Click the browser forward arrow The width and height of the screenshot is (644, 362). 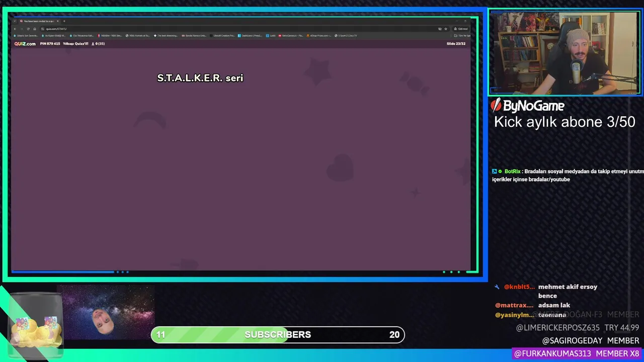(x=22, y=29)
